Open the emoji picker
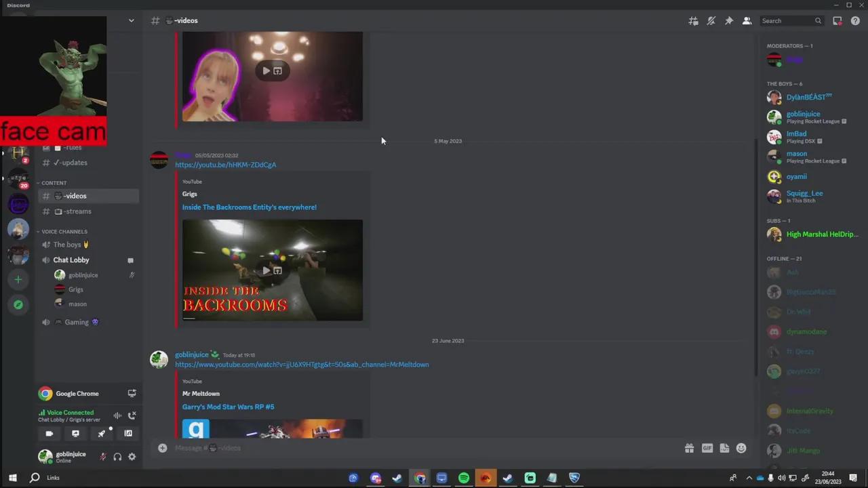The image size is (868, 488). click(x=741, y=448)
